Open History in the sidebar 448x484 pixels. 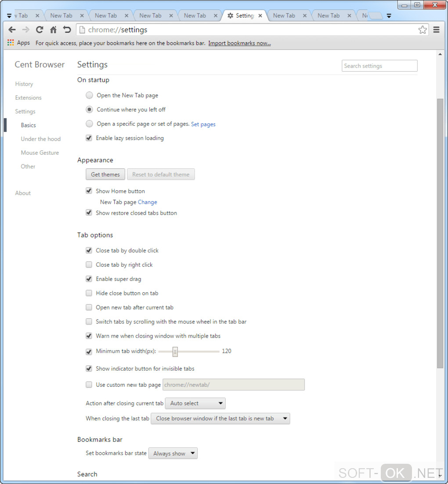(24, 84)
